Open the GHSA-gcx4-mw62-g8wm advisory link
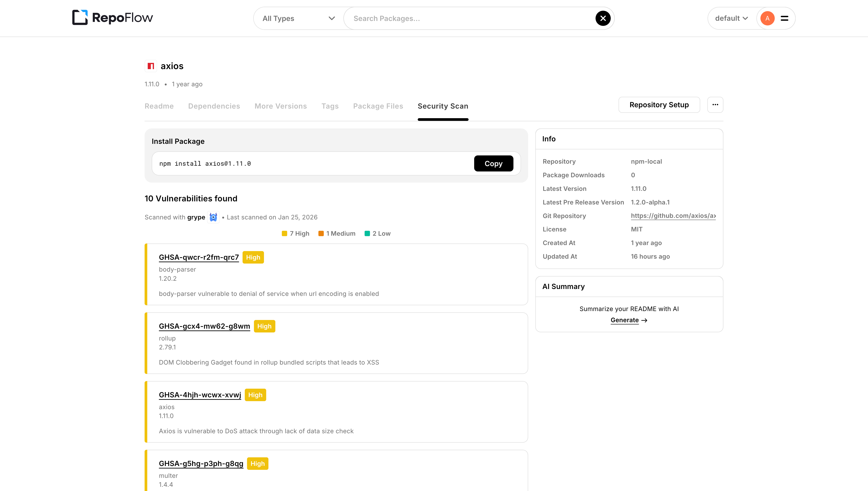The width and height of the screenshot is (868, 491). coord(204,326)
